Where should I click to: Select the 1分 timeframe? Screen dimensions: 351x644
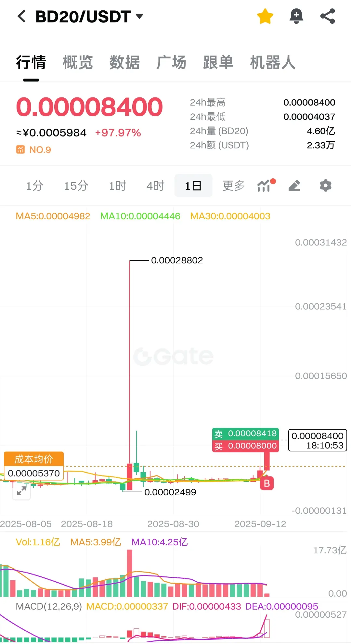point(35,186)
